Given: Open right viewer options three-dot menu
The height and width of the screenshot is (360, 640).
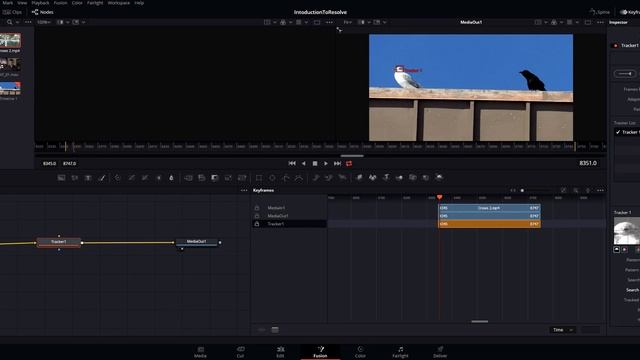Looking at the screenshot, I should pos(600,22).
